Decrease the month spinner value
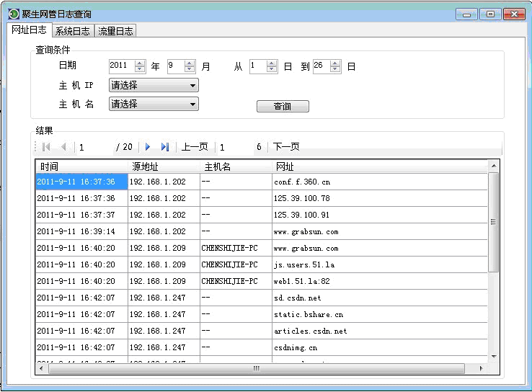This screenshot has width=532, height=392. (x=190, y=69)
